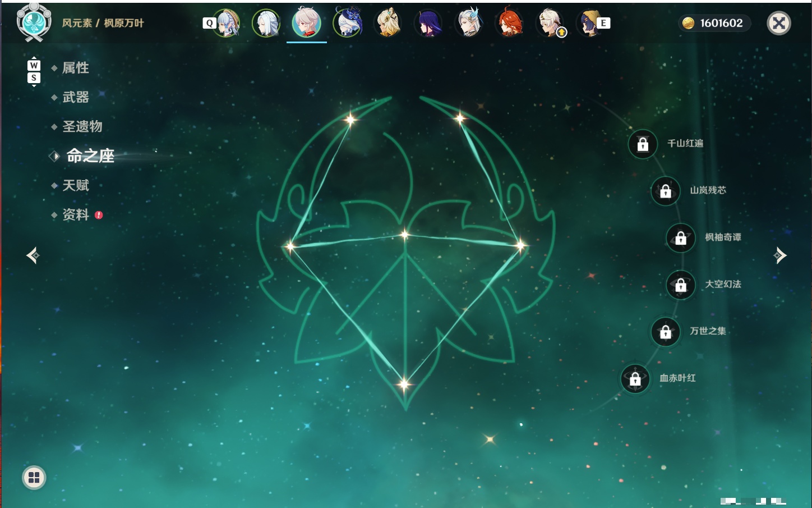Open the 武器 weapon tab
Viewport: 812px width, 508px height.
[76, 97]
